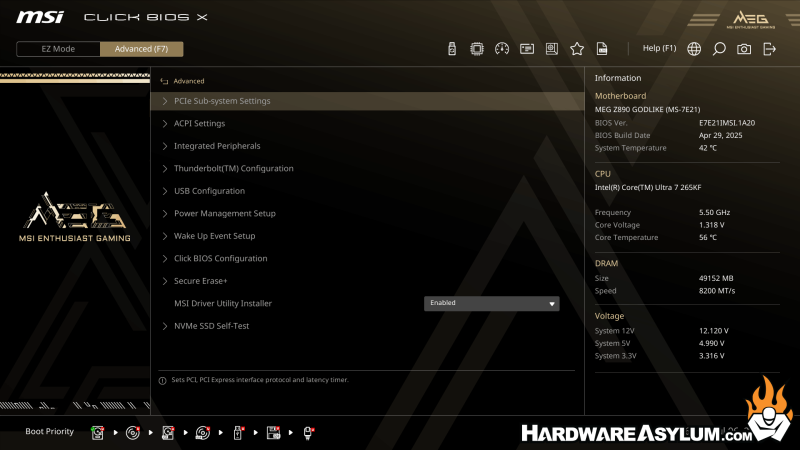This screenshot has width=800, height=450.
Task: Select the Advanced (F7) tab
Action: (x=141, y=49)
